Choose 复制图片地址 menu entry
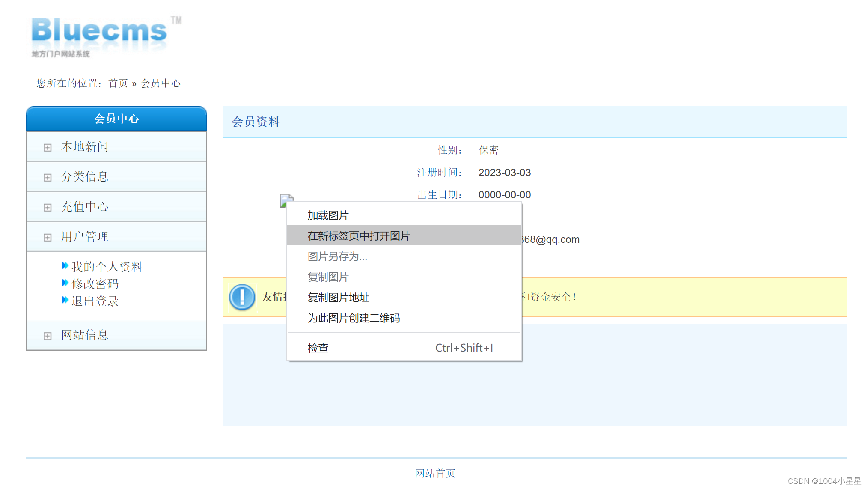Image resolution: width=868 pixels, height=489 pixels. [x=404, y=297]
